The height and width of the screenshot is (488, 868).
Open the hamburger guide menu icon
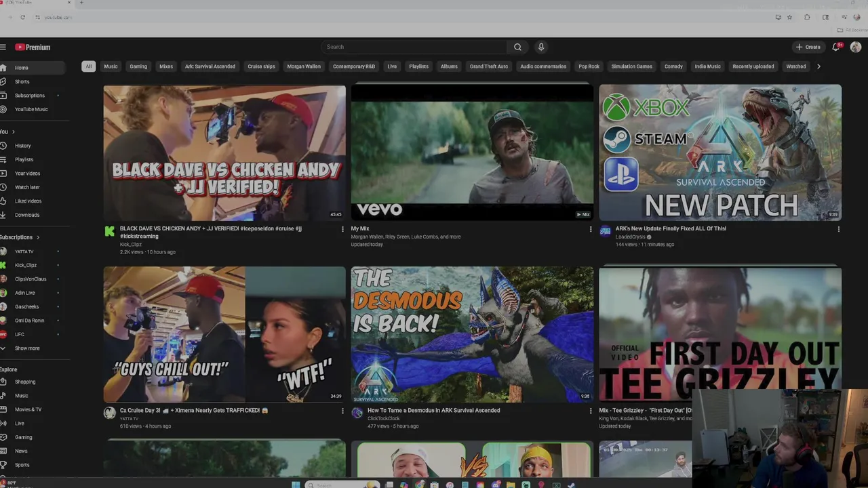pyautogui.click(x=3, y=47)
